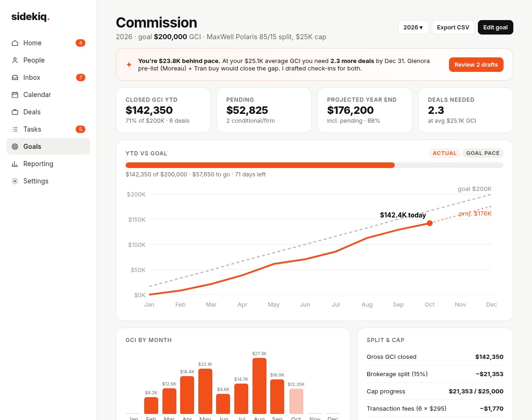Click the Oct bar labeled $12.35K
Viewport: 532px width, 420px height.
click(296, 401)
